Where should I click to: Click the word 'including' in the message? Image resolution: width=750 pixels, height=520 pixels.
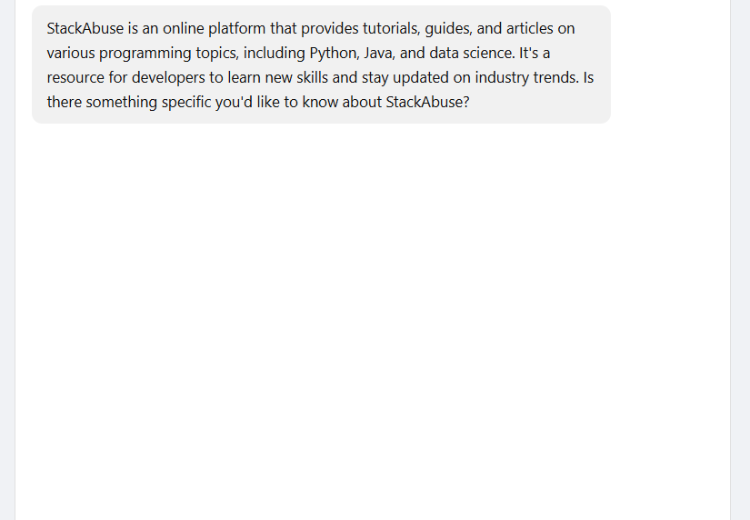click(x=274, y=54)
